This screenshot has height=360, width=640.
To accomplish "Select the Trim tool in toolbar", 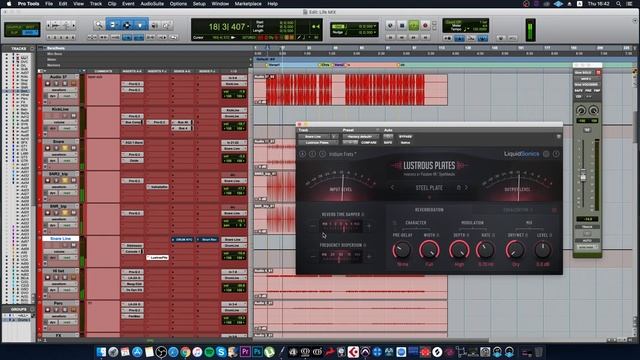I will 113,25.
